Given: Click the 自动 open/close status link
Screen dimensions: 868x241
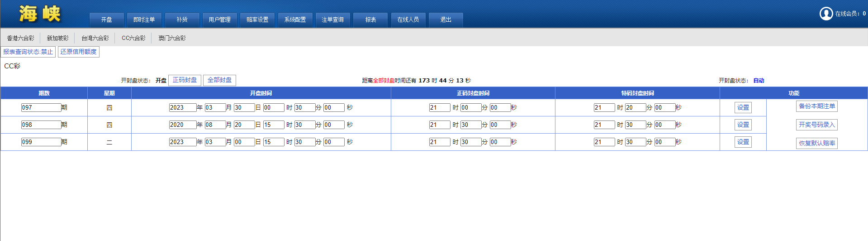Looking at the screenshot, I should coord(759,81).
